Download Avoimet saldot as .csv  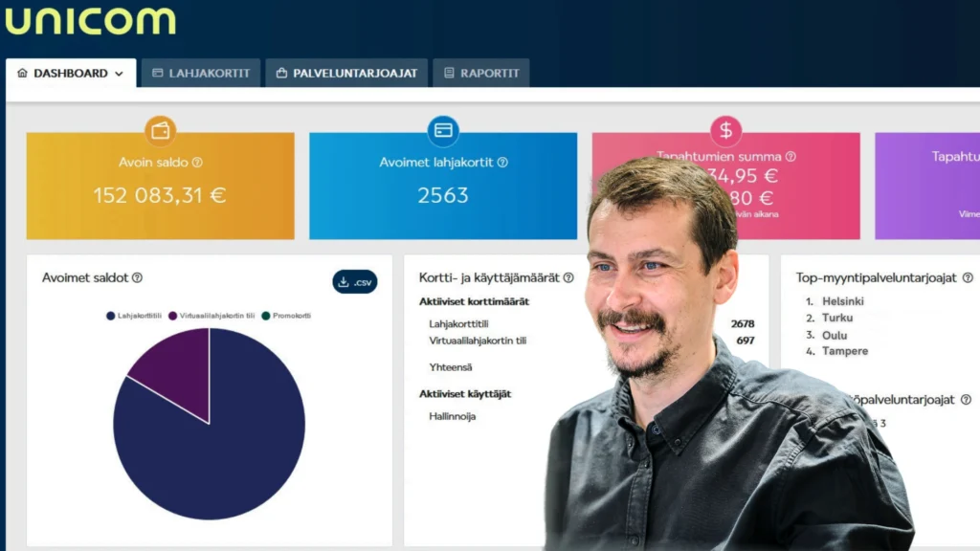354,282
